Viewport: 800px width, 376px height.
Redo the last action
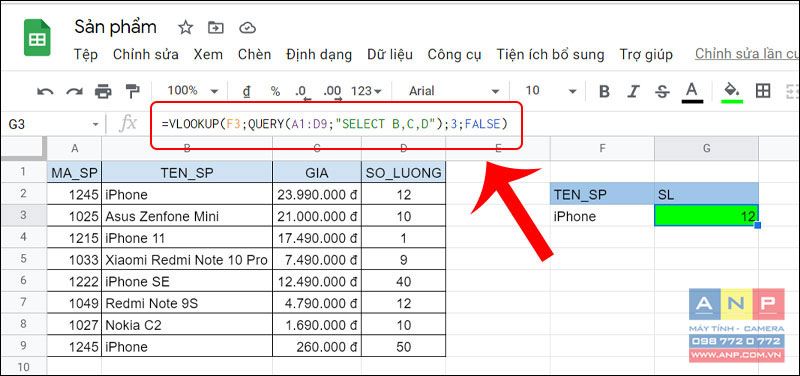click(x=74, y=91)
